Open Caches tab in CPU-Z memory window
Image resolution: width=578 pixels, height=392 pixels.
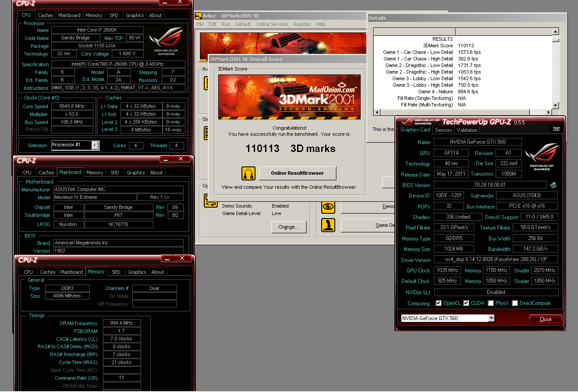[x=48, y=272]
